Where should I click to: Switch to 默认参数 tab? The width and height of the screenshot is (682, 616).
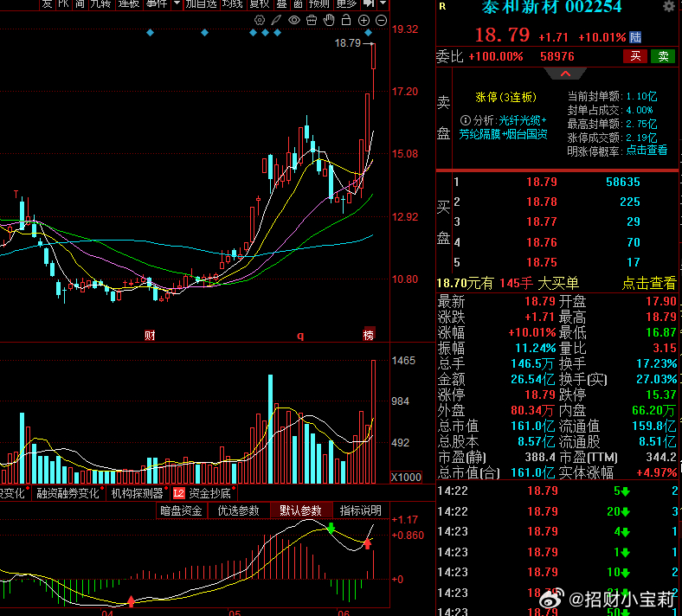coord(301,510)
